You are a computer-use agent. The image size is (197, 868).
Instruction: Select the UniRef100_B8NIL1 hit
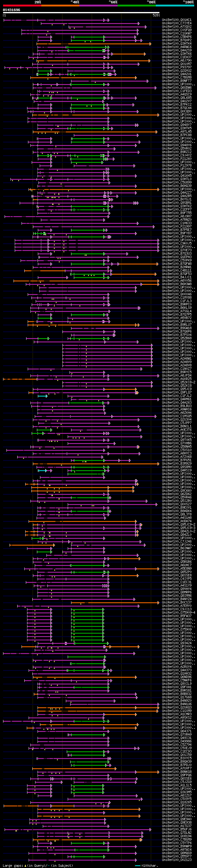(176, 426)
